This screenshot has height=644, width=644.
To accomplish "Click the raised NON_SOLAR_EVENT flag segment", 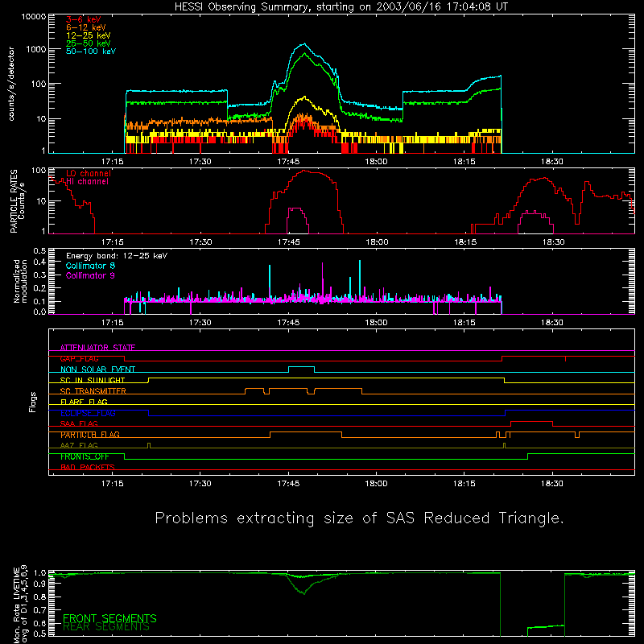I will point(301,367).
